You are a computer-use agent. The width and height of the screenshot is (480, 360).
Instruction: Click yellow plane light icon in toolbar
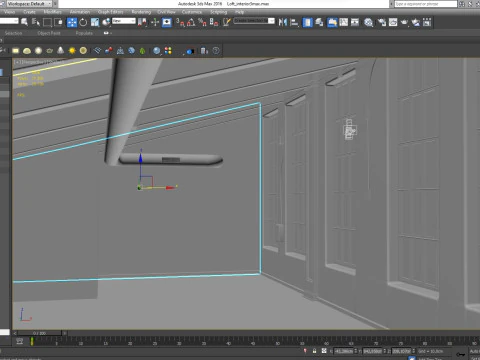coord(15,51)
